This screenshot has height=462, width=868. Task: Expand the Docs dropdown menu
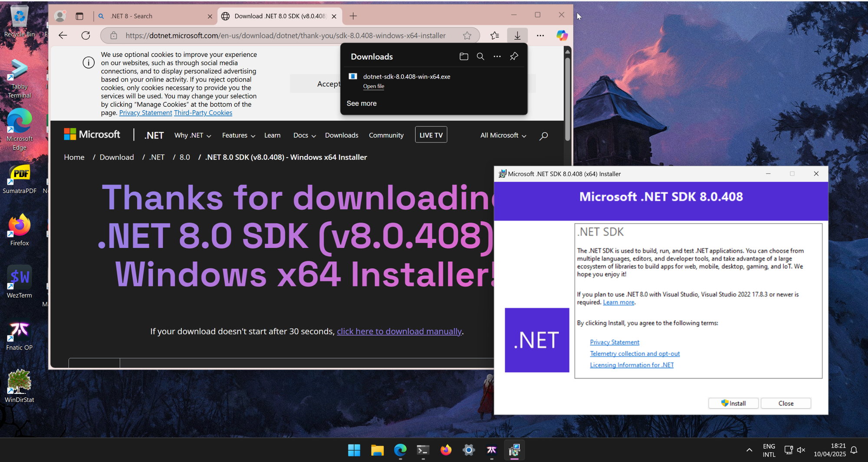tap(305, 135)
